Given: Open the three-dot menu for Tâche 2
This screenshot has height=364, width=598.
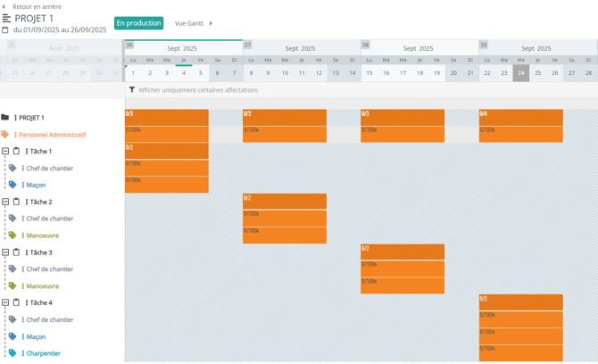Looking at the screenshot, I should [27, 203].
